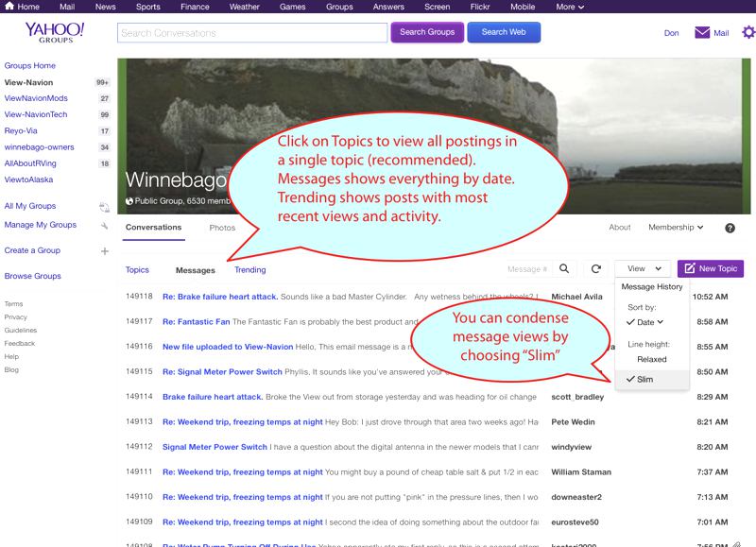Screen dimensions: 756x547
Task: Open the help question mark icon
Action: point(730,228)
